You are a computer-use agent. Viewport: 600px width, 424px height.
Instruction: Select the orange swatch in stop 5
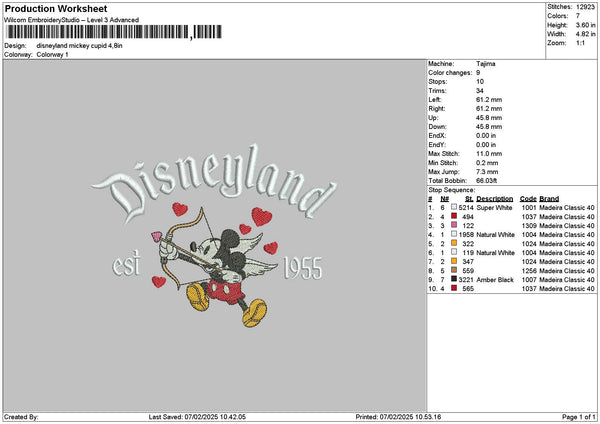coord(454,243)
